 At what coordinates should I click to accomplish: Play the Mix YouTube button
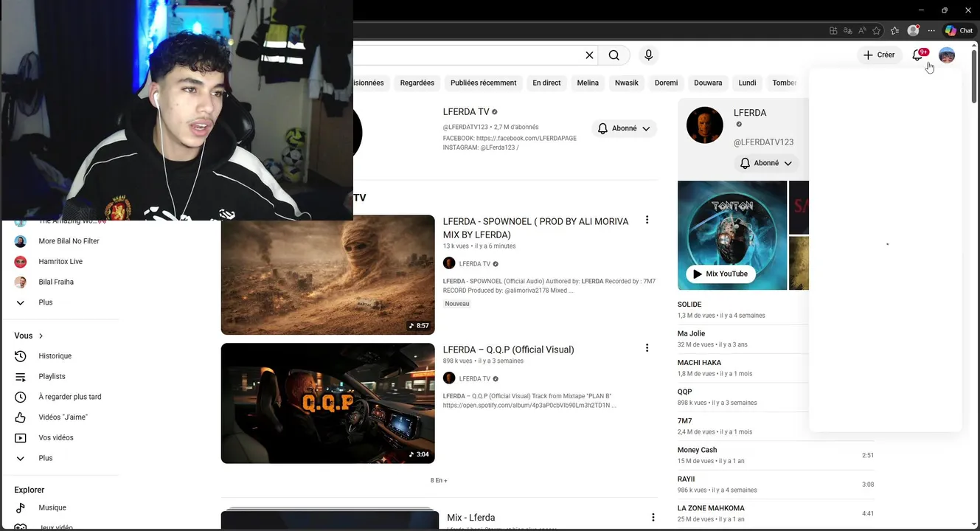point(720,274)
